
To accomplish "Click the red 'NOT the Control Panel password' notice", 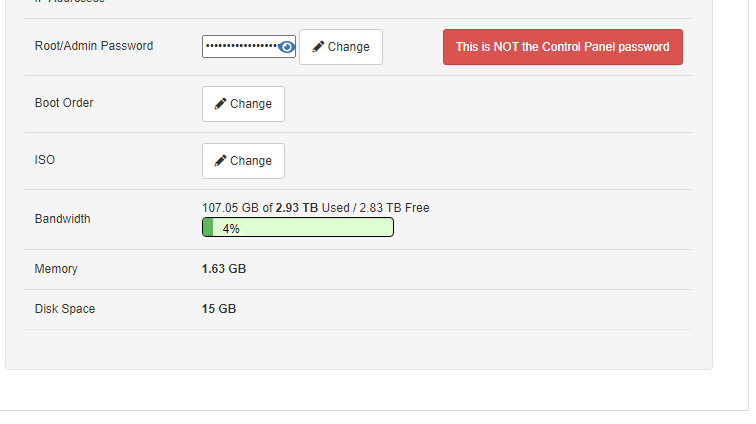I will (562, 47).
